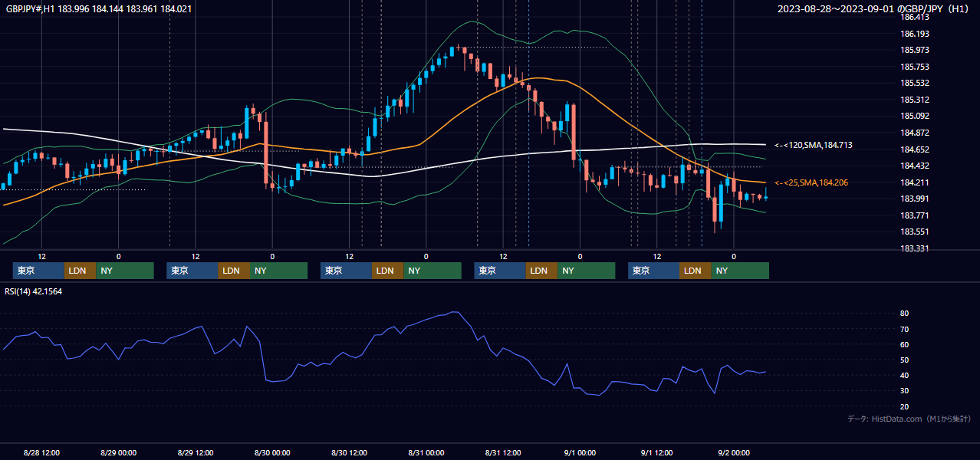The height and width of the screenshot is (460, 980).
Task: Click the 25 SMA label reading 184.206
Action: [x=811, y=182]
